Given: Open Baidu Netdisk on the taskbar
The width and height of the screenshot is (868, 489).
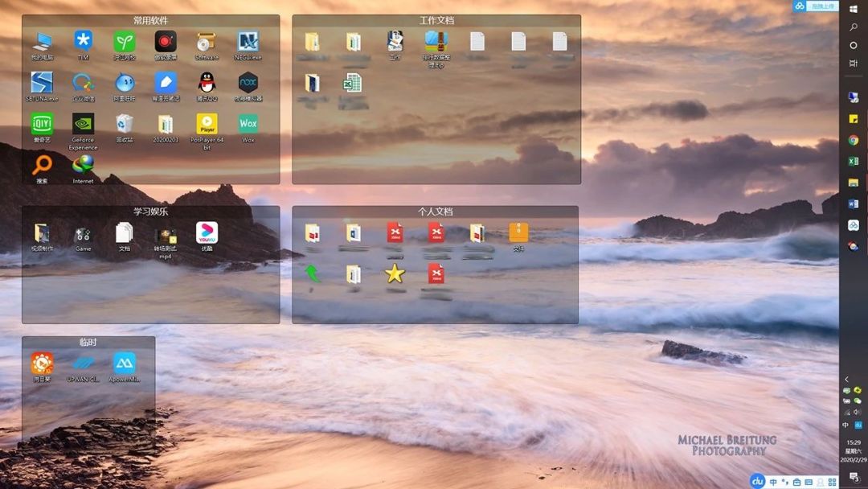Looking at the screenshot, I should [853, 225].
